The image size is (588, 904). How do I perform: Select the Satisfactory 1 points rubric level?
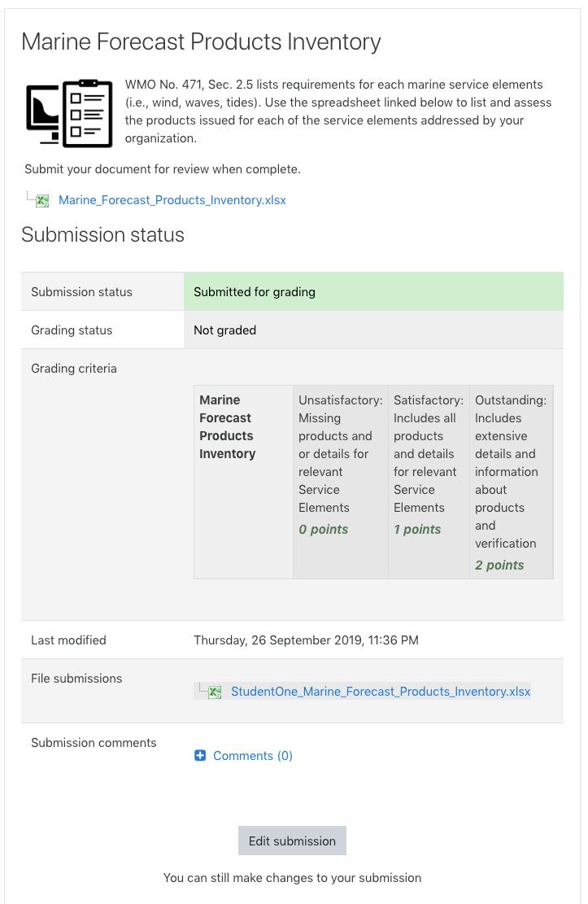point(429,482)
